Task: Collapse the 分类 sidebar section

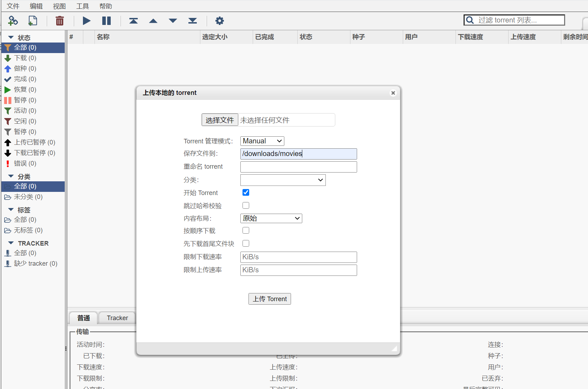Action: [x=11, y=176]
